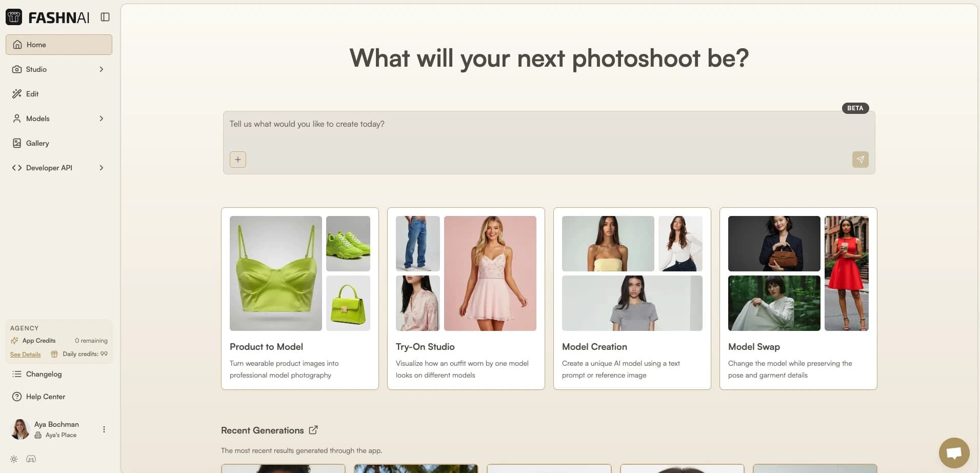Open the Gallery from the sidebar
This screenshot has width=980, height=473.
37,143
